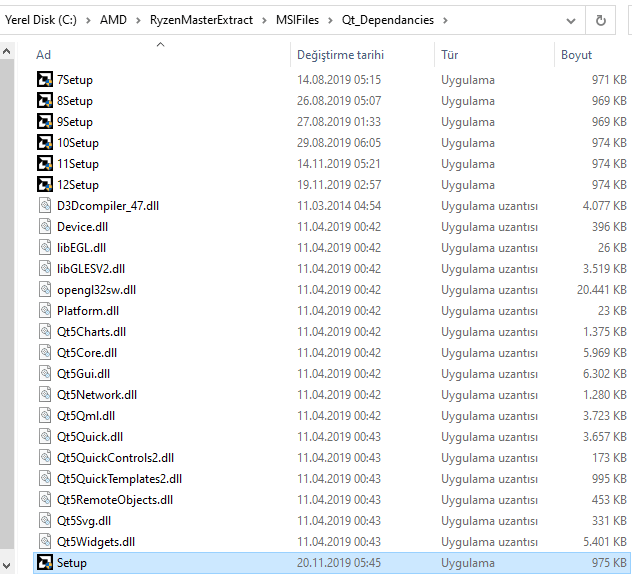This screenshot has height=577, width=632.
Task: Click the vertical scrollbar track
Action: coord(7,306)
